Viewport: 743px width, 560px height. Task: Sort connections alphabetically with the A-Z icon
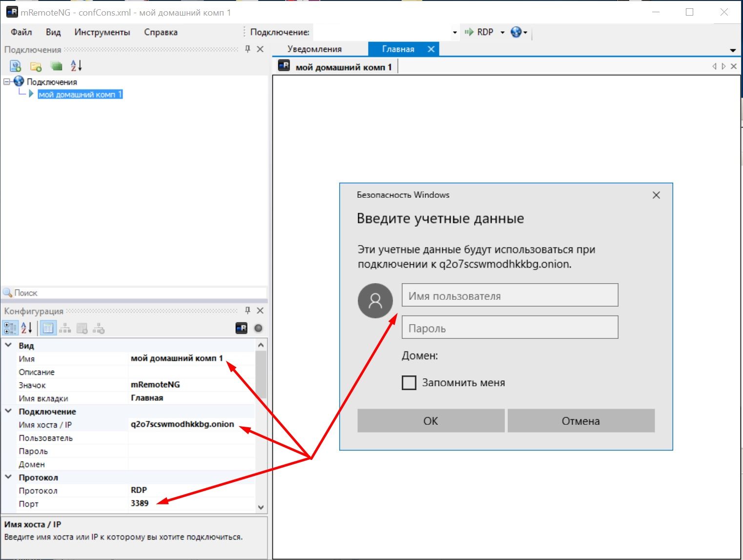coord(76,65)
